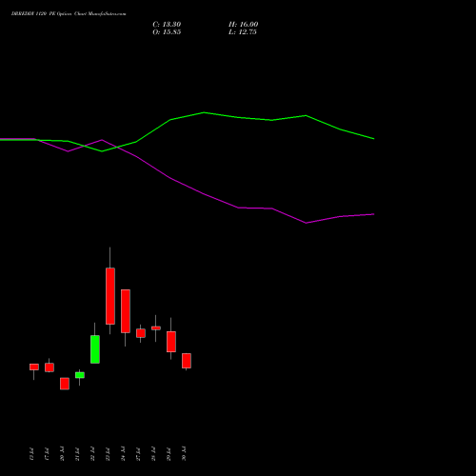
Task: Click the close value C: 13.30
Action: 167,25
